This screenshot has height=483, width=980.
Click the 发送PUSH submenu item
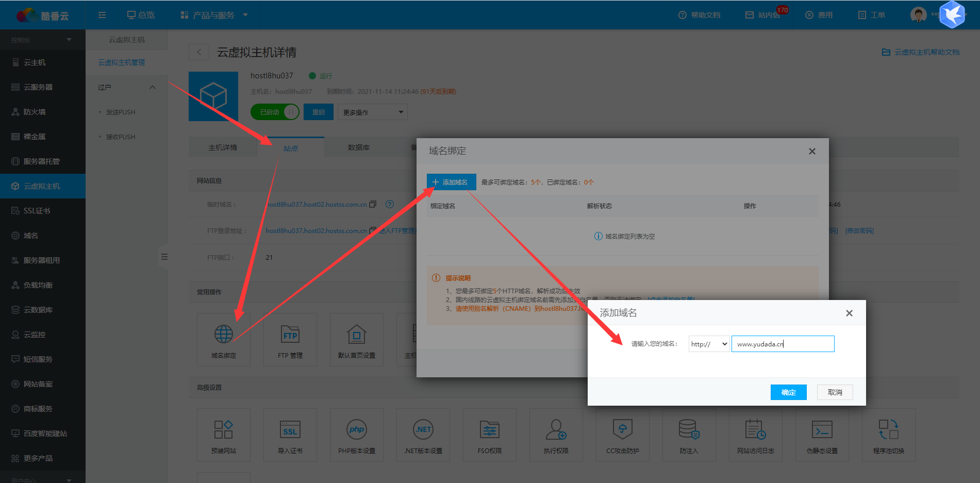[x=120, y=112]
